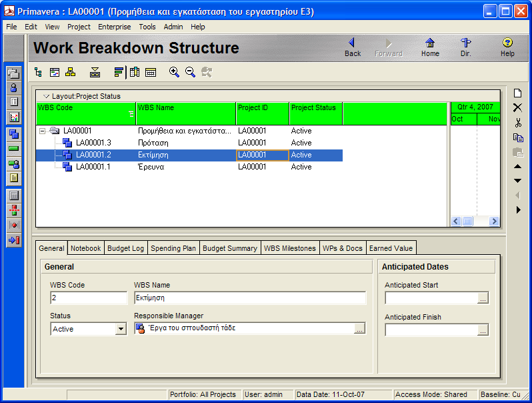Copy selected WBS element icon
This screenshot has width=532, height=403.
pyautogui.click(x=518, y=137)
